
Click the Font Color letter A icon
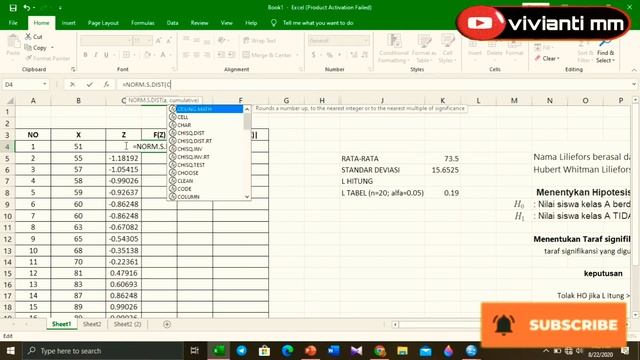pos(163,55)
